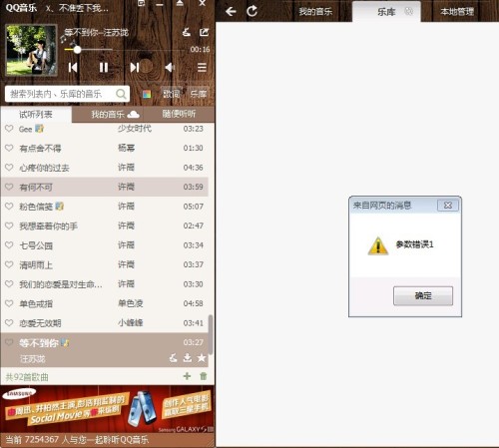This screenshot has width=499, height=448.
Task: Click the 等不到你-汪苏泷 now playing title
Action: 96,32
